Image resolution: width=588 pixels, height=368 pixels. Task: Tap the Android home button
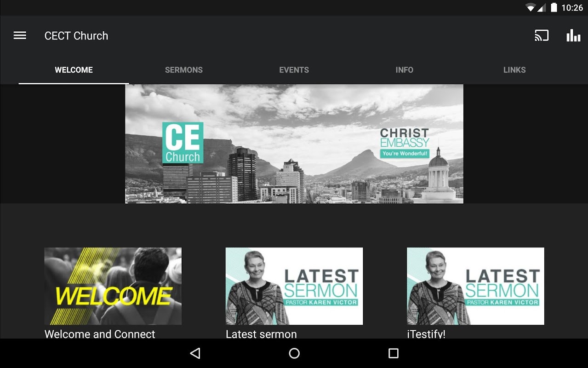(294, 353)
